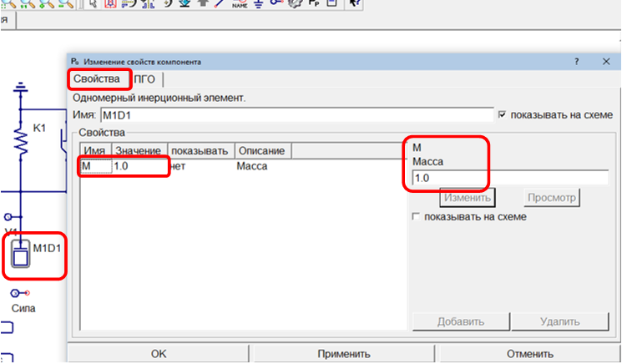
Task: Uncheck показывать на схеме next to Имя
Action: point(502,114)
